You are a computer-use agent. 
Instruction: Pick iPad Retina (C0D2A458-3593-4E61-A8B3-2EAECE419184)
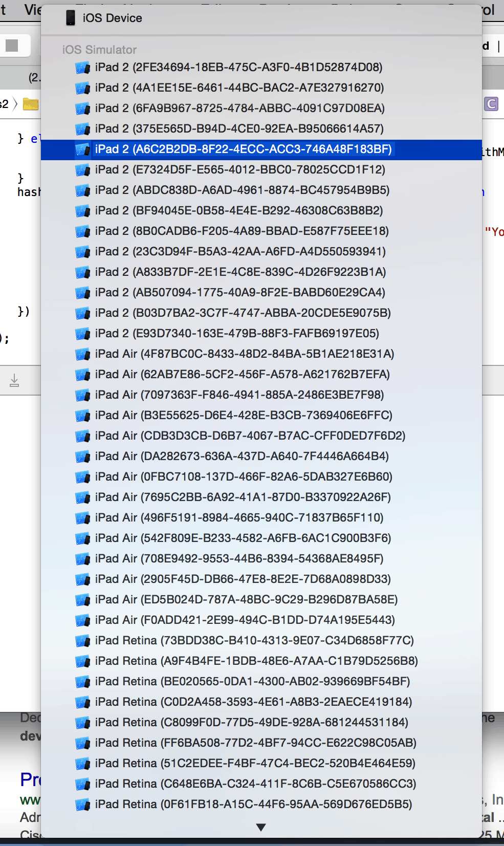point(261,702)
